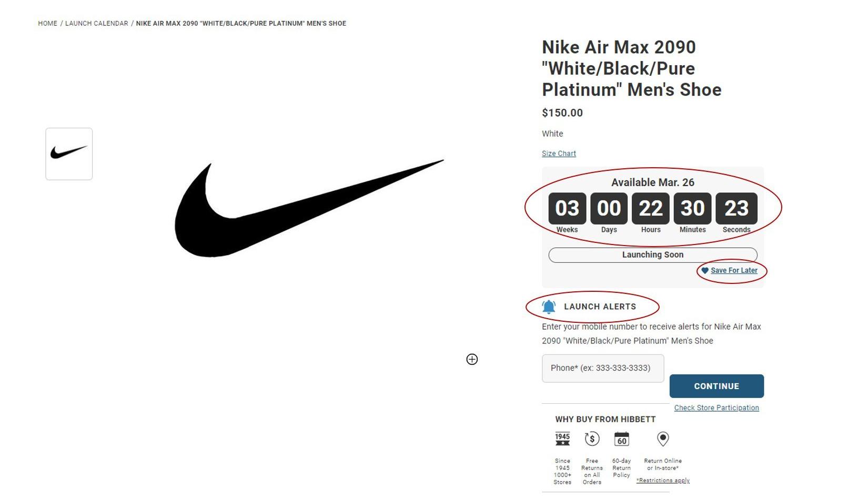
Task: Click the 1945 stores icon
Action: 562,439
